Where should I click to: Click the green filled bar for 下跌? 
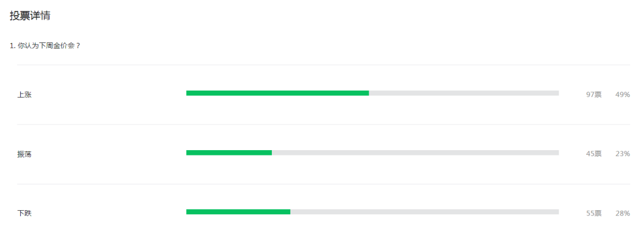point(238,212)
